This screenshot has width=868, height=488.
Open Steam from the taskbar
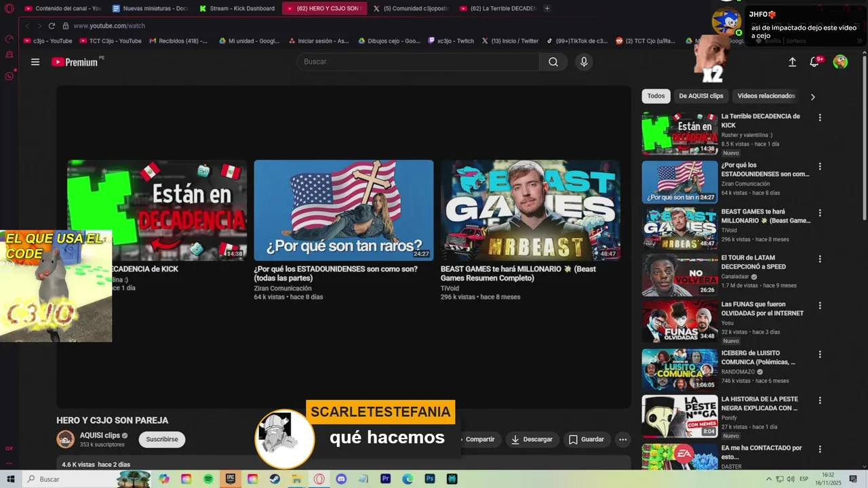[275, 479]
